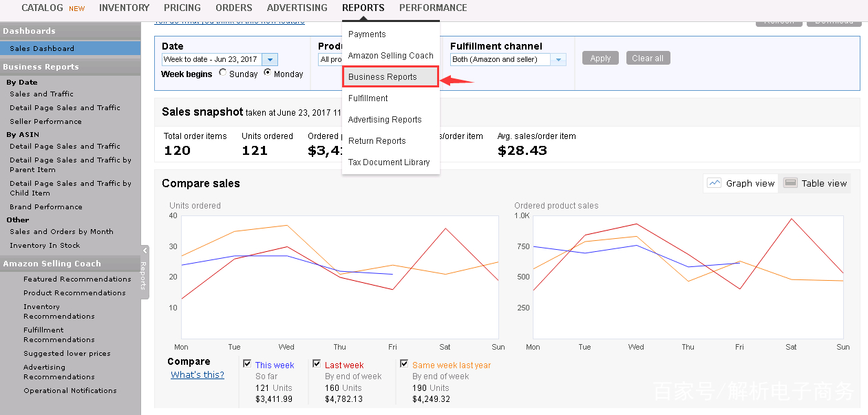The height and width of the screenshot is (415, 868).
Task: Open Sales and Traffic report
Action: (41, 94)
